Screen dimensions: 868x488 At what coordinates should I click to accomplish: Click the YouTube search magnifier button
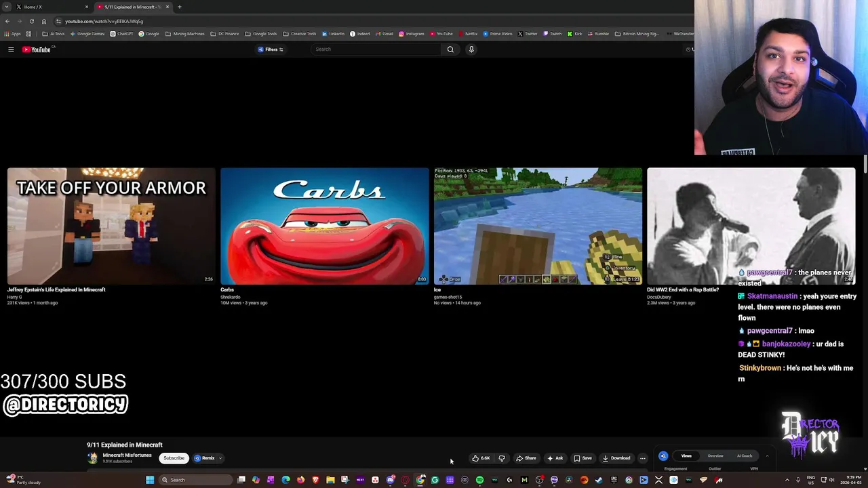point(450,49)
